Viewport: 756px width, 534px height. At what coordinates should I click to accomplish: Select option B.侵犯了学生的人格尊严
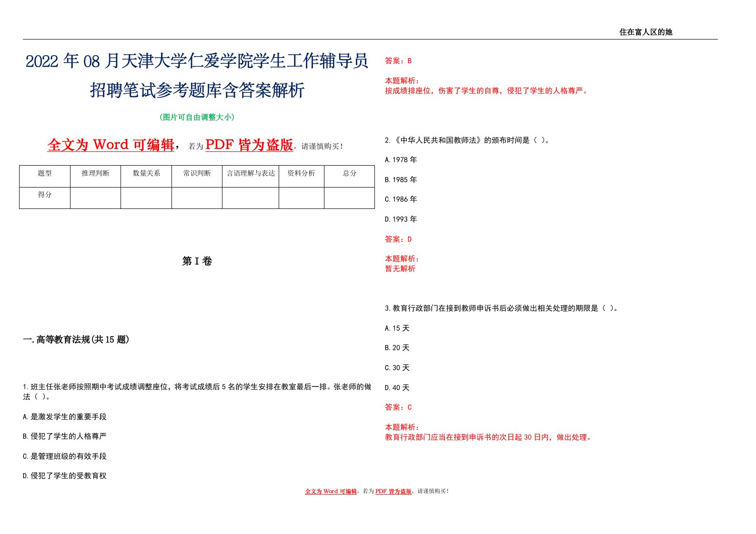(65, 436)
